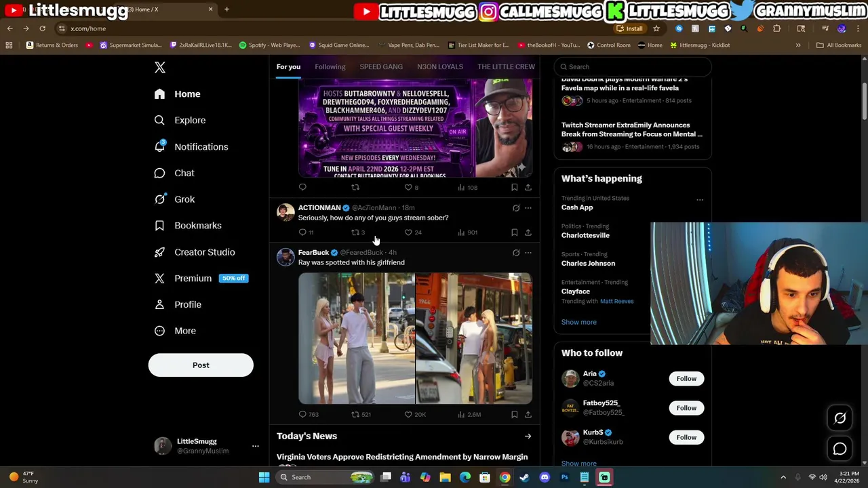868x488 pixels.
Task: Switch to THE LITTLE CREW tab
Action: [x=506, y=66]
